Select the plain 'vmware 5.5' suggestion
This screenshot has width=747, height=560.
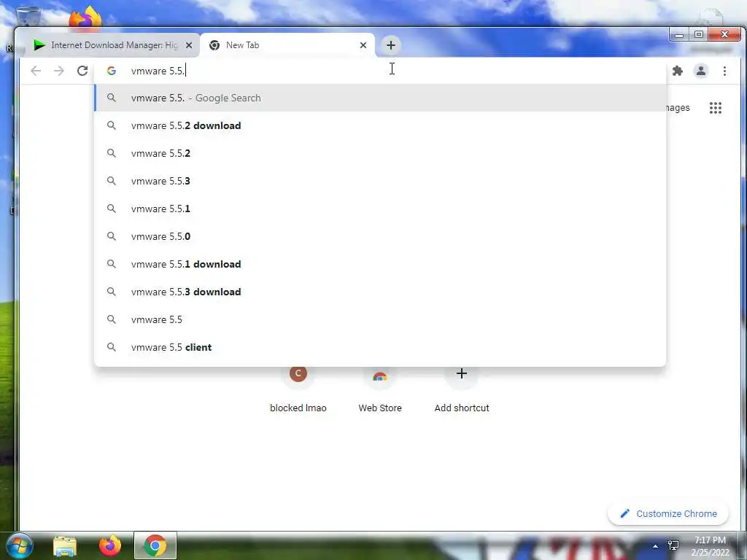[x=380, y=319]
